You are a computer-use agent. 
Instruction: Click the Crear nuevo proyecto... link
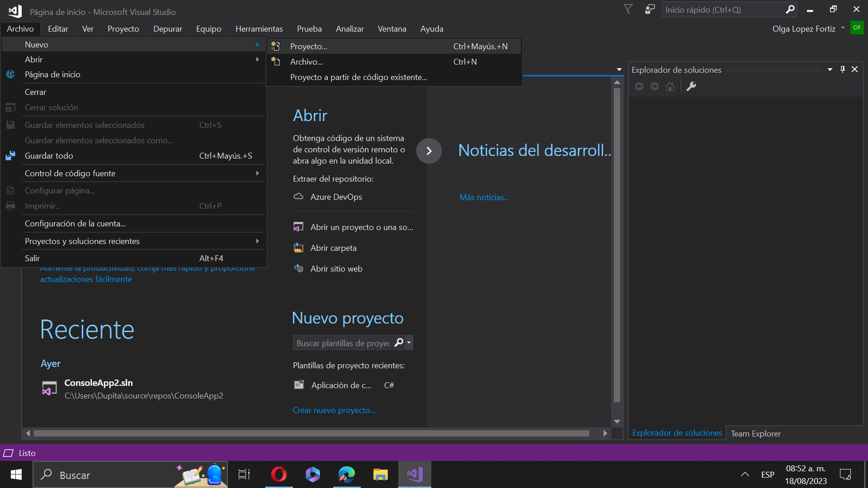334,410
